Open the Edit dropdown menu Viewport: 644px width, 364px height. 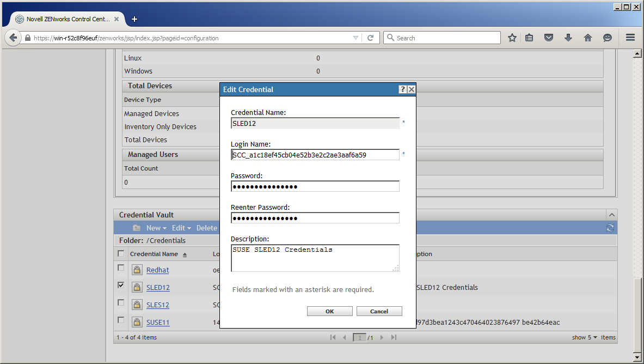coord(181,228)
